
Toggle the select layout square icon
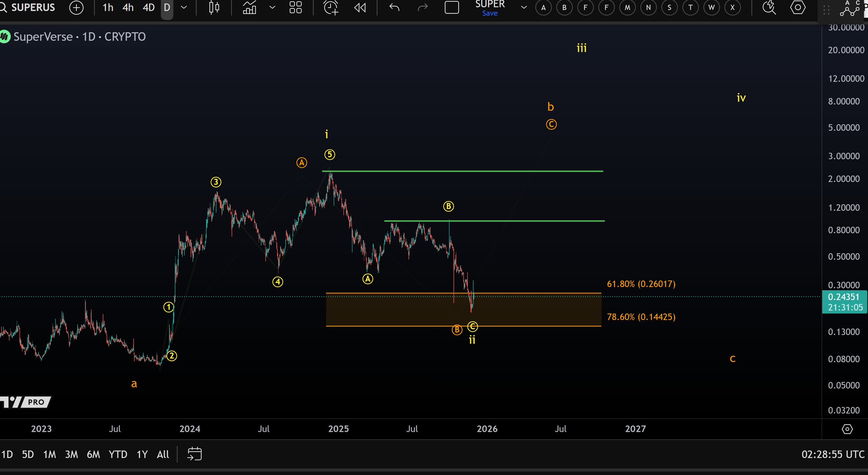[x=452, y=8]
